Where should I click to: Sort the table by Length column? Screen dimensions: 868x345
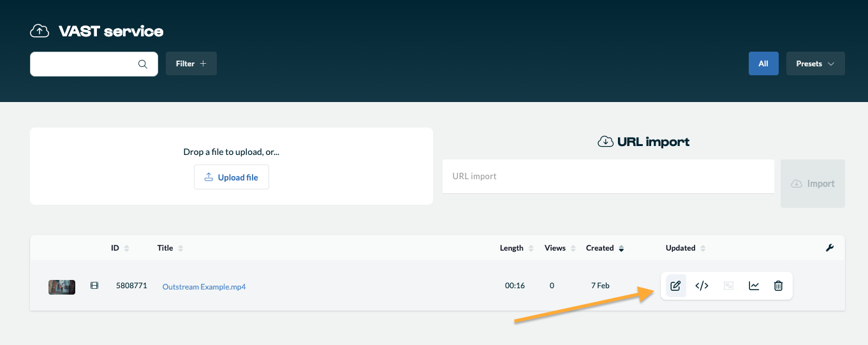click(x=516, y=248)
